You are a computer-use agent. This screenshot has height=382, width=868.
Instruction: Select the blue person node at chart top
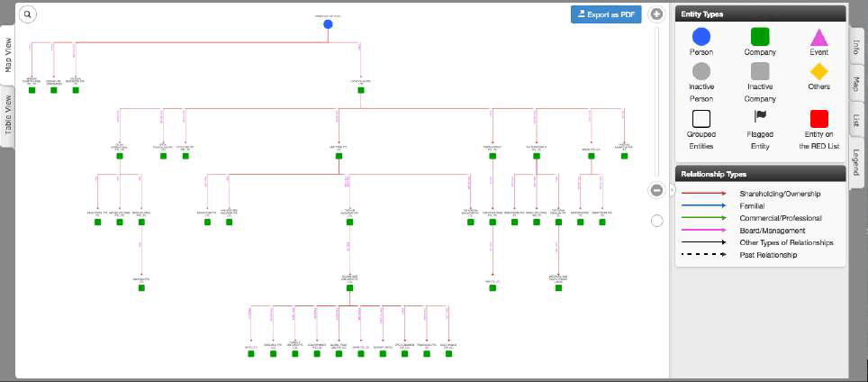[329, 23]
